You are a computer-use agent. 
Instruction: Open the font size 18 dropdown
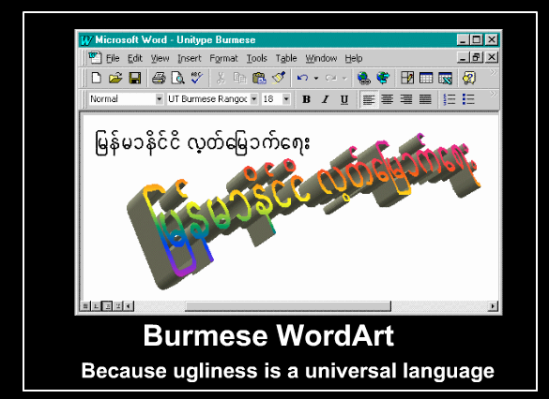tap(286, 99)
